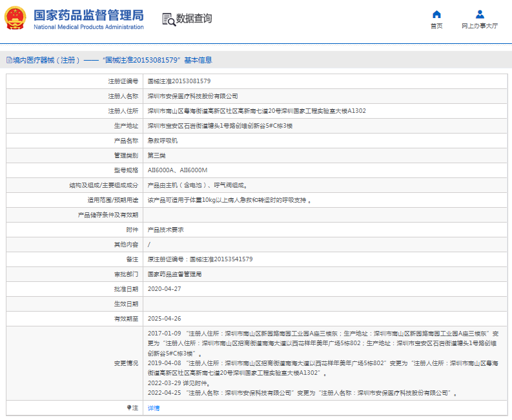This screenshot has width=512, height=420.
Task: Select the 2022-03-29 详见附件 entry
Action: pos(179,383)
